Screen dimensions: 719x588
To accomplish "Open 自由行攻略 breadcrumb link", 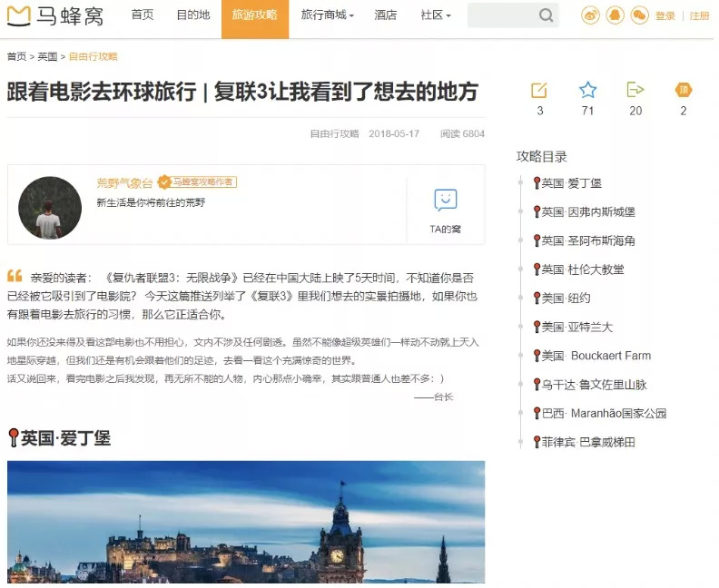I will point(94,56).
